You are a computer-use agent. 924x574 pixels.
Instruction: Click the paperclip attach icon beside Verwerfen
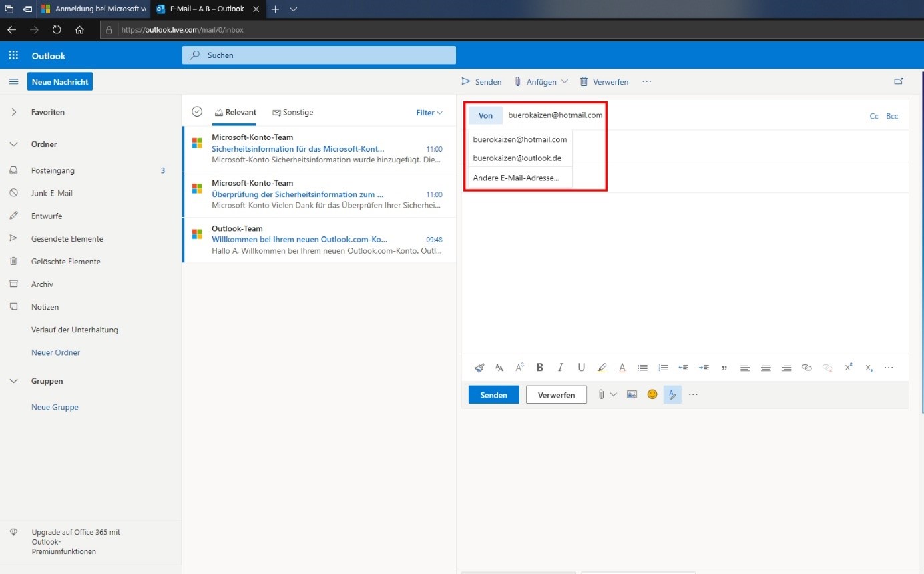coord(601,394)
